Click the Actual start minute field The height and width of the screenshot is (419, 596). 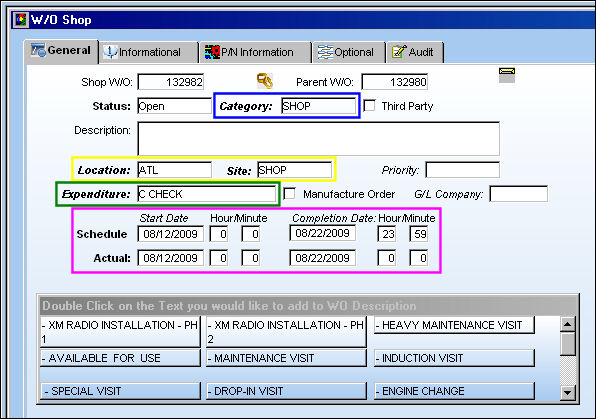click(251, 258)
